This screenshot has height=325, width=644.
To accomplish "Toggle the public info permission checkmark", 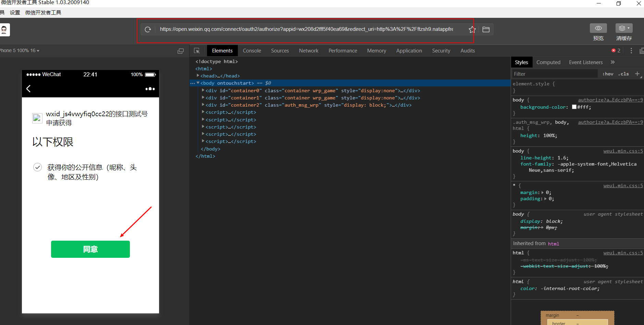I will (37, 167).
